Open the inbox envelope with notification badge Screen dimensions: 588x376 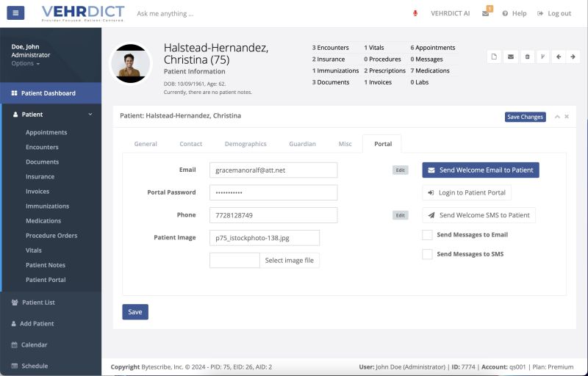[486, 13]
